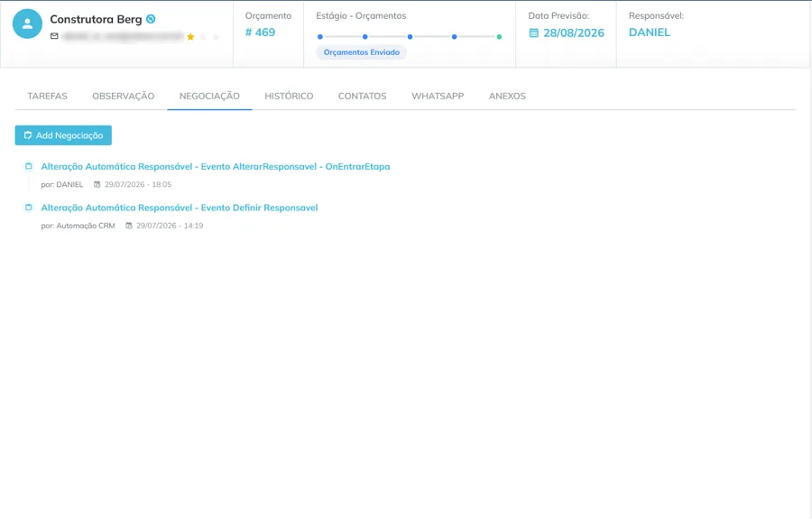Open the TAREFAS tab
812x520 pixels.
click(47, 96)
